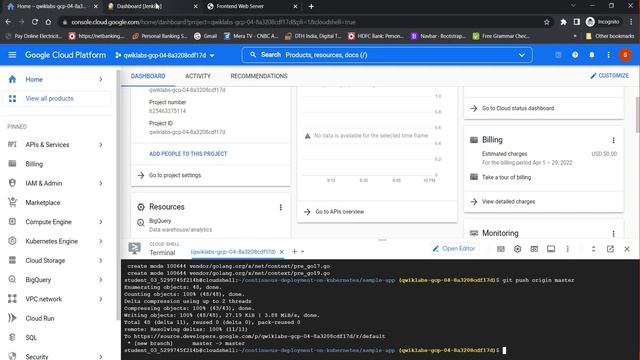Open notifications bell icon
Screen dimensions: 640x360
tap(591, 55)
